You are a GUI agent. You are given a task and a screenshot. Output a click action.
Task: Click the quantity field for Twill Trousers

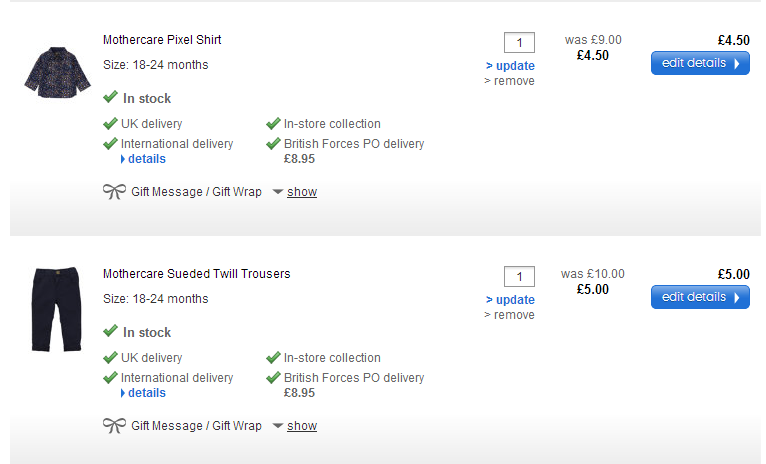coord(519,276)
